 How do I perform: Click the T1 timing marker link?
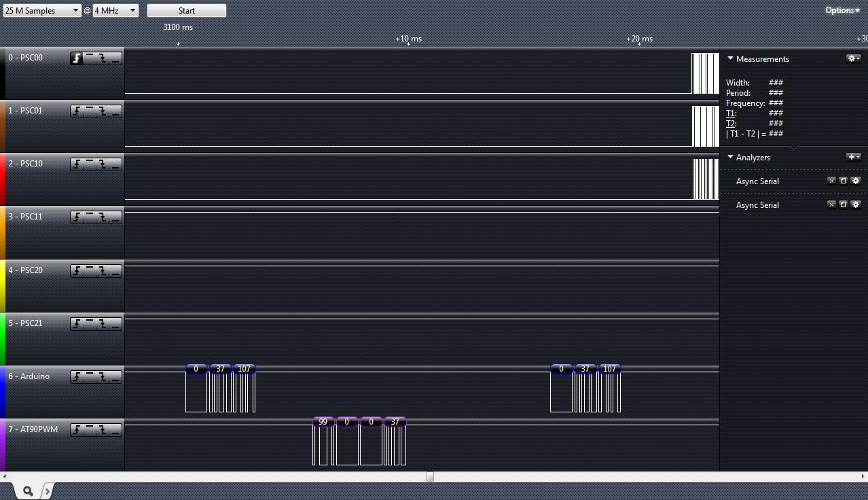point(731,113)
